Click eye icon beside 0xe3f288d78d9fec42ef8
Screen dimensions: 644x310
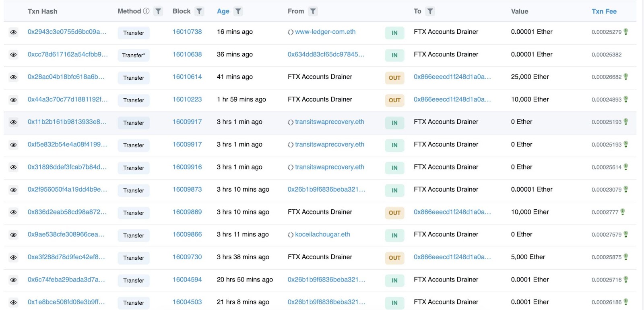click(x=13, y=258)
